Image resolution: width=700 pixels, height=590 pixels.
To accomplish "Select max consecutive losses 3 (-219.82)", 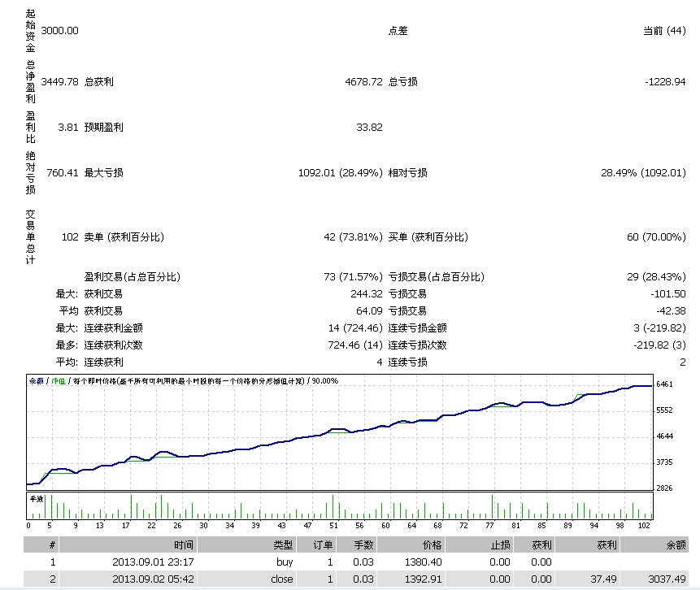I will point(659,328).
